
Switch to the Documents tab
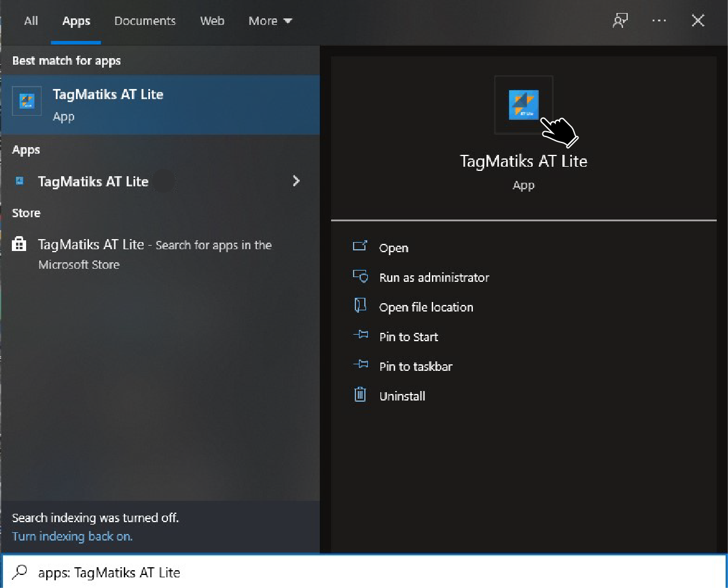145,21
